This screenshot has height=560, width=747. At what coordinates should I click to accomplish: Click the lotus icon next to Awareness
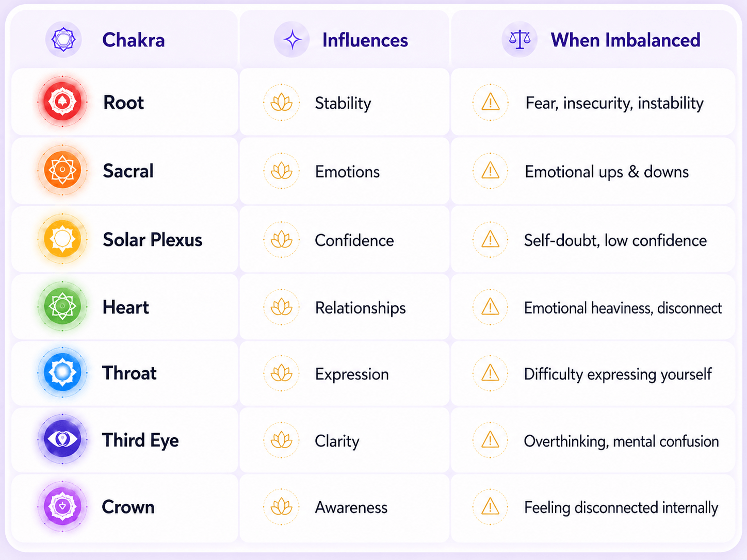coord(282,507)
